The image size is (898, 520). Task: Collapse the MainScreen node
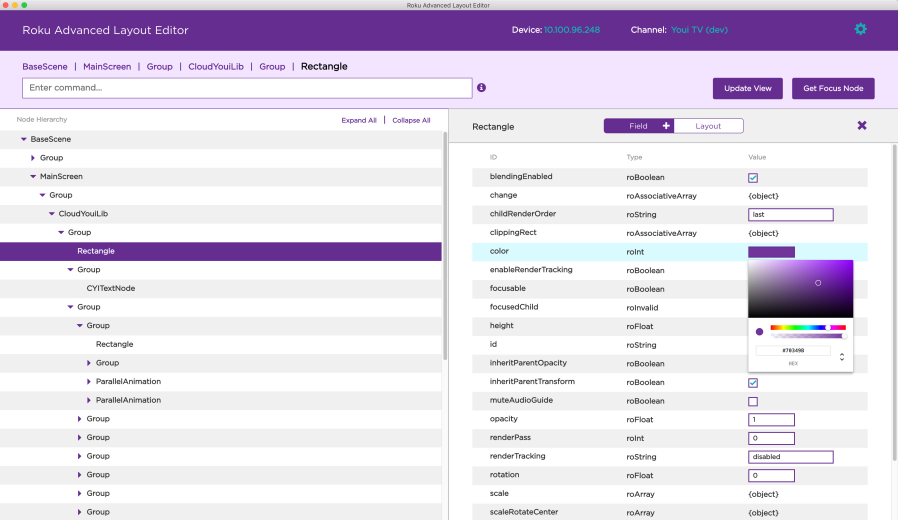tap(33, 176)
